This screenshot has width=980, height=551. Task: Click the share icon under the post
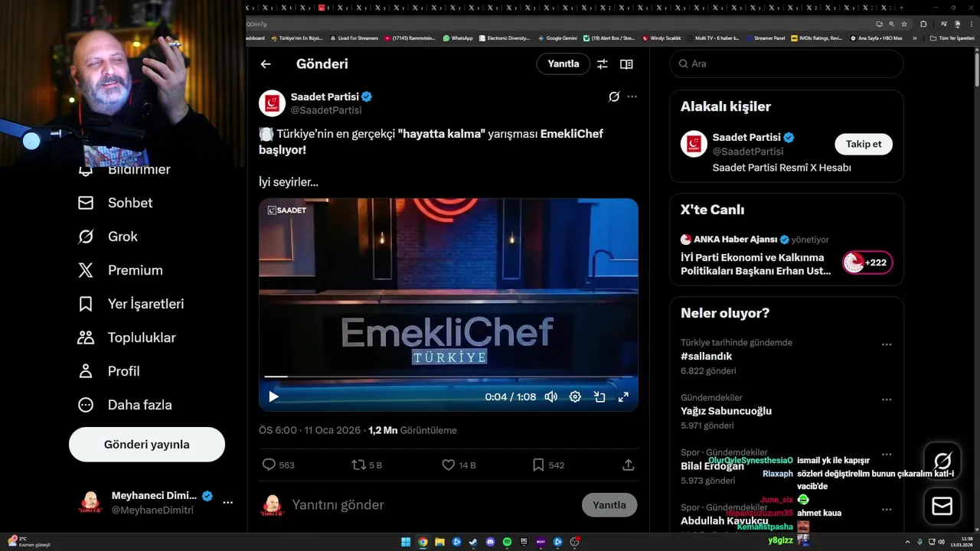point(628,465)
